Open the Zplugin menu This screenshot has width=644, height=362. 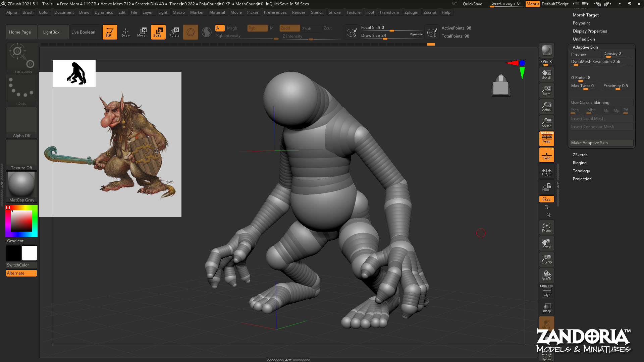[411, 12]
